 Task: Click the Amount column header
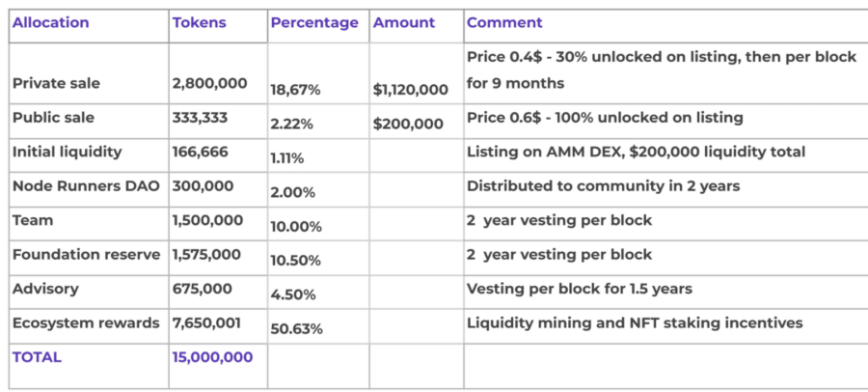tap(404, 22)
